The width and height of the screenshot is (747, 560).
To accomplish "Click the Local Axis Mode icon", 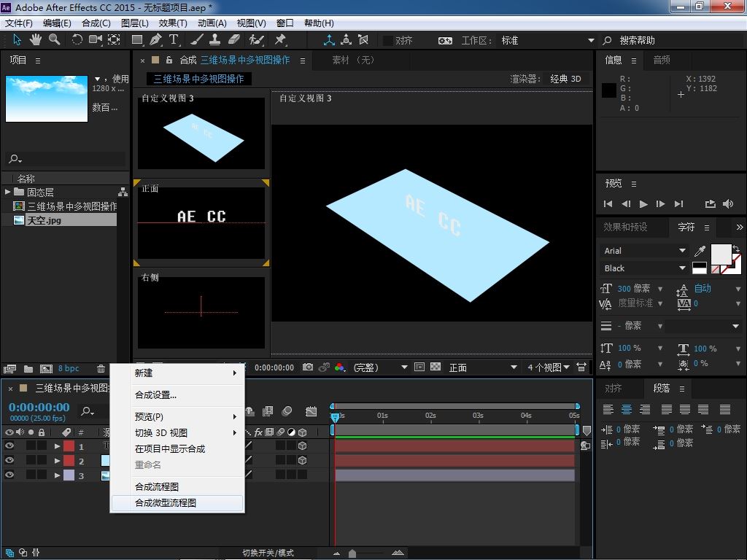I will coord(329,40).
